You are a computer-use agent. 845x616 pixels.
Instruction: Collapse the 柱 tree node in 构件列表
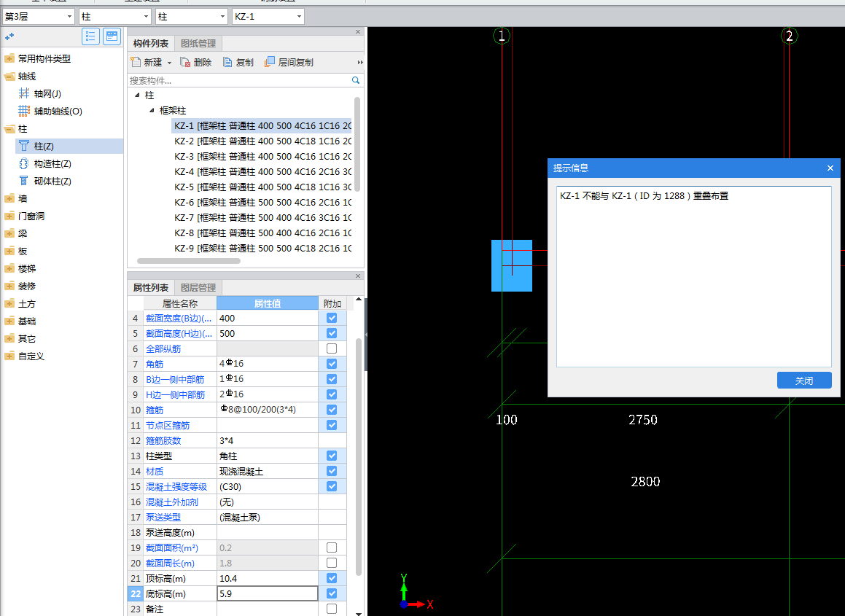coord(137,95)
